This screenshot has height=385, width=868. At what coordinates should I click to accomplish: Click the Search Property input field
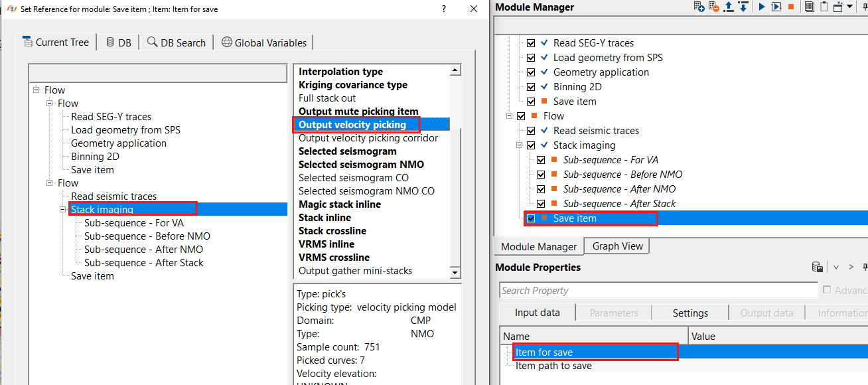657,291
